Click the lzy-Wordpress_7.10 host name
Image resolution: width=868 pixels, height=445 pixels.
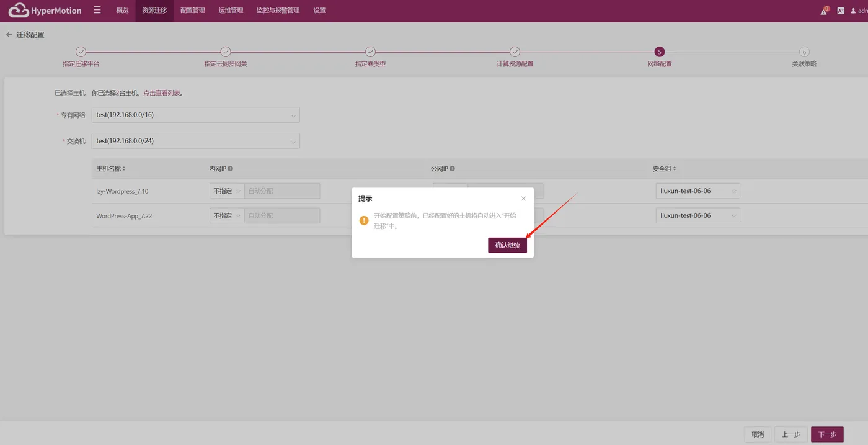pyautogui.click(x=122, y=191)
